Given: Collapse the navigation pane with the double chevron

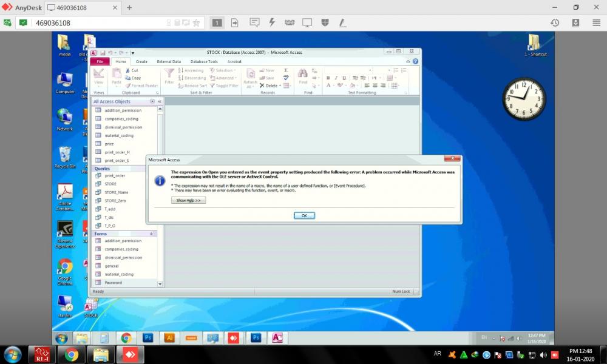Looking at the screenshot, I should click(160, 101).
